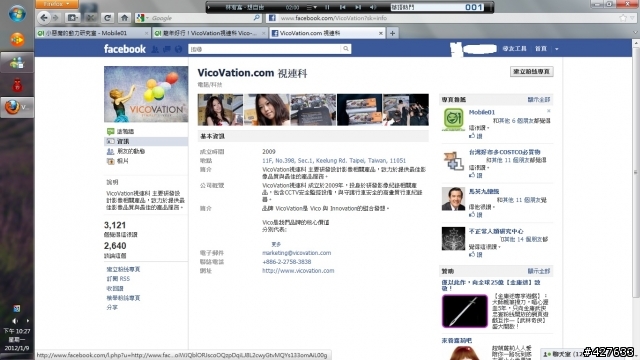
Task: Click the Facebook search magnifier button
Action: pyautogui.click(x=346, y=49)
